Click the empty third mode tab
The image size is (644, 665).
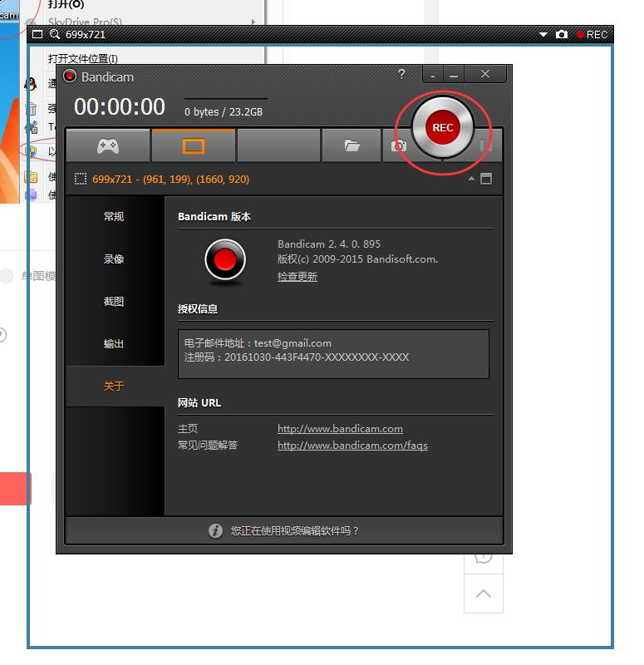click(x=278, y=146)
